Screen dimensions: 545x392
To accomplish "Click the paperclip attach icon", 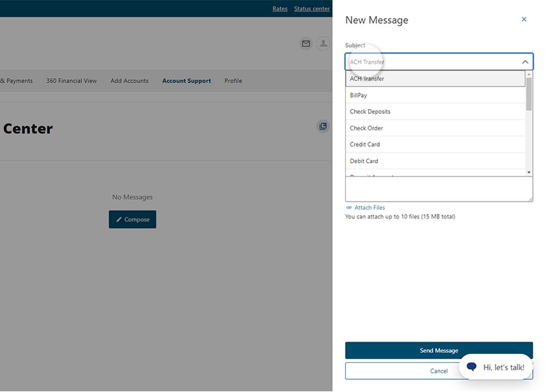I will [349, 208].
